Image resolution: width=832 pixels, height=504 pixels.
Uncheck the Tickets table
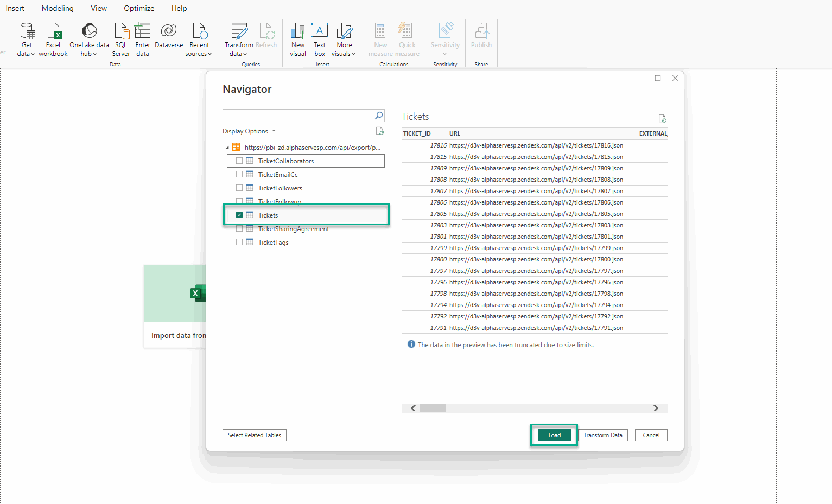pos(239,214)
